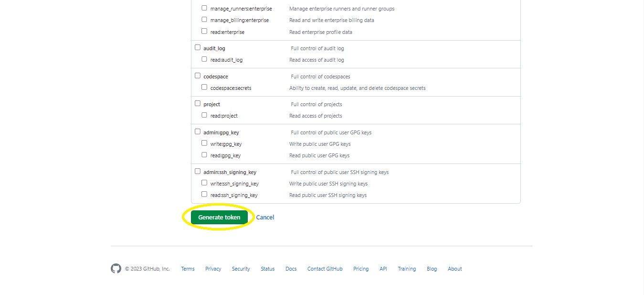Select the audit_log scope checkbox
Screen dimensions: 644x295
[198, 48]
